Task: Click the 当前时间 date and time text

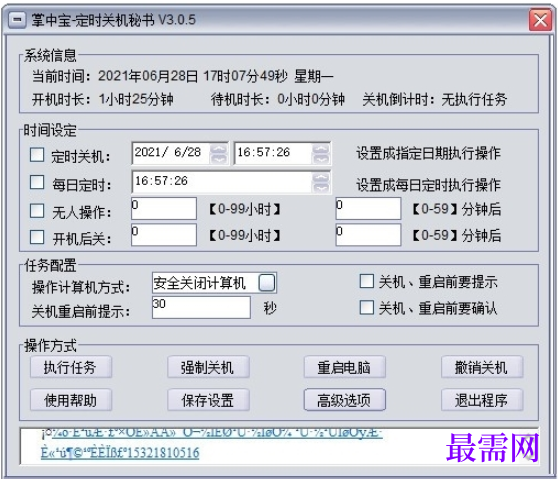Action: [183, 76]
